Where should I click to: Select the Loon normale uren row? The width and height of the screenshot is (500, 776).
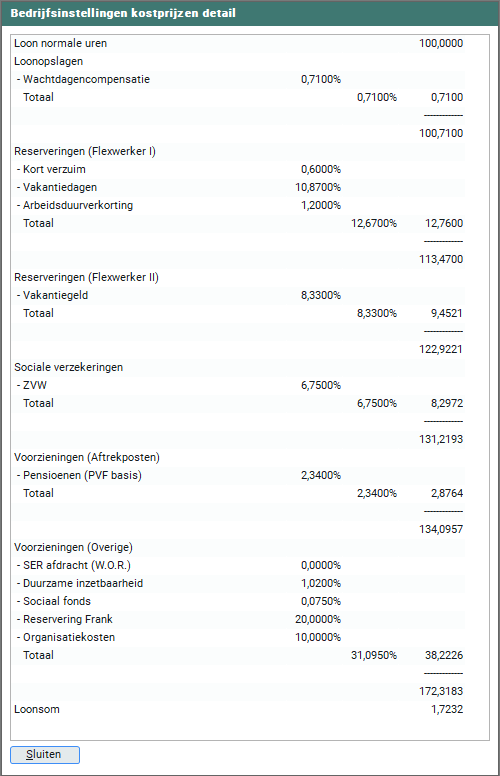pos(239,44)
